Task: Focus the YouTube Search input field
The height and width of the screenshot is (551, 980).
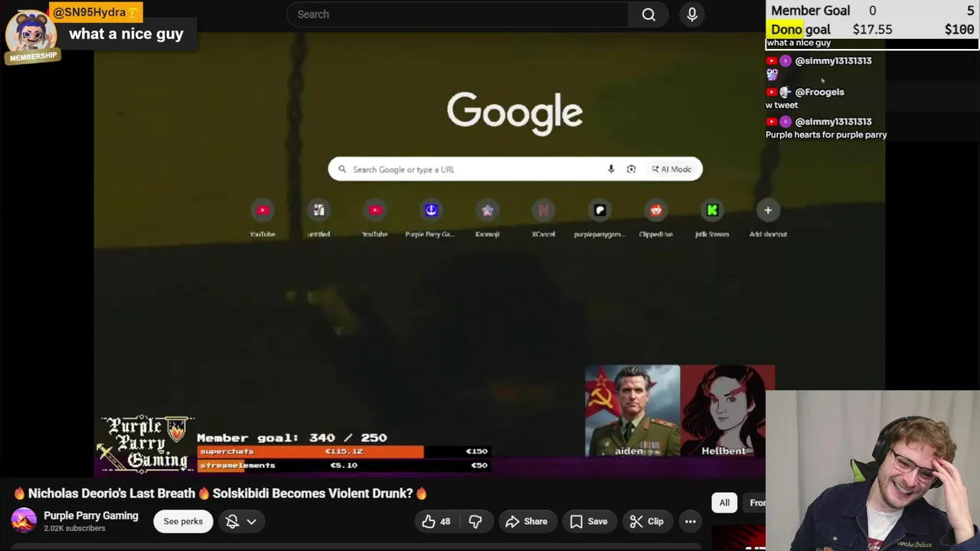Action: point(458,15)
